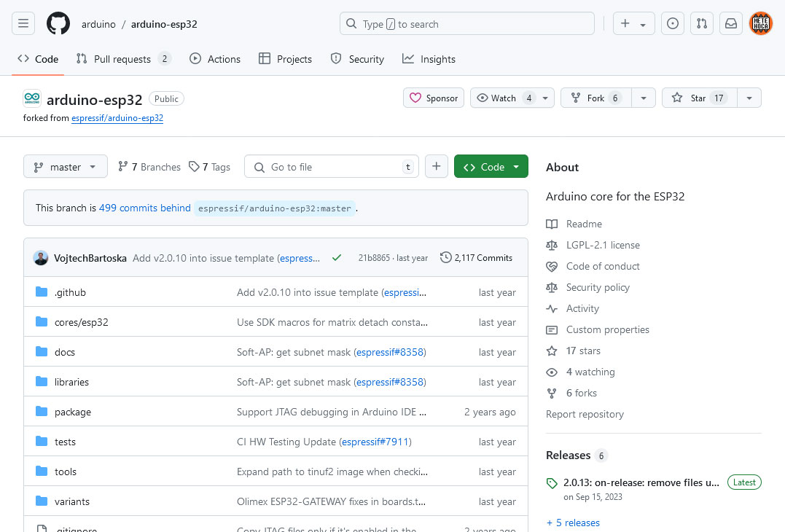Image resolution: width=785 pixels, height=532 pixels.
Task: Open the master branch selector
Action: pyautogui.click(x=66, y=167)
